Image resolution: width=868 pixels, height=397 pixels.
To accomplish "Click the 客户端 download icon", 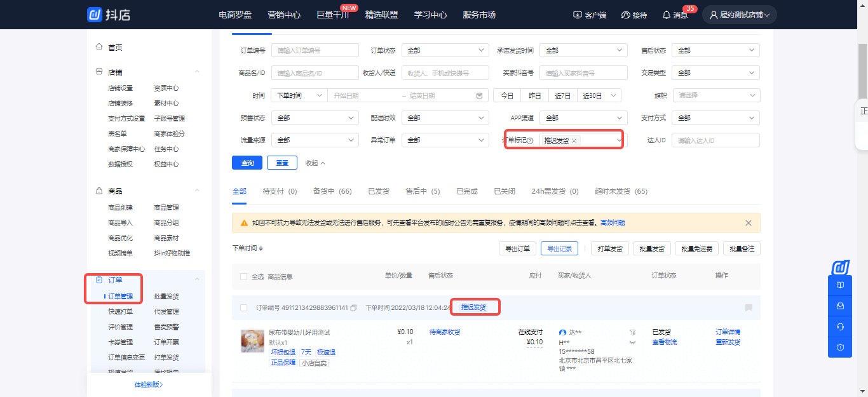I will (x=577, y=14).
